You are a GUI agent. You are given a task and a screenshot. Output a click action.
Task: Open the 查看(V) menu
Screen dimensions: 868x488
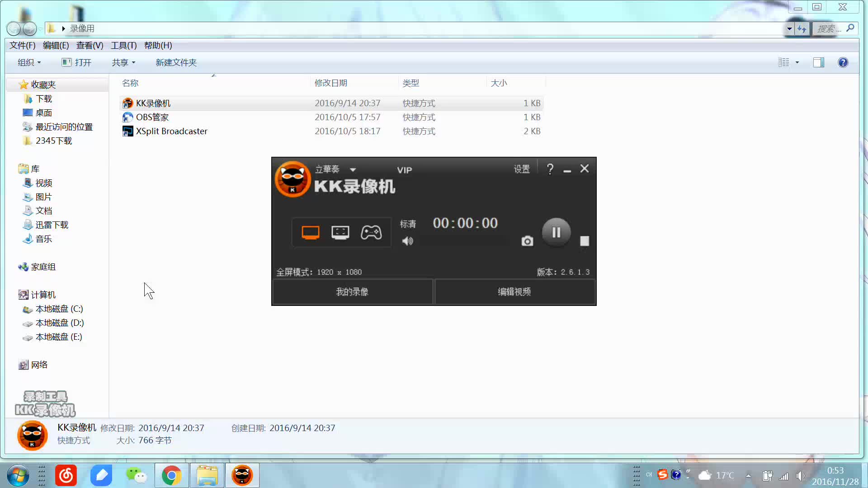pyautogui.click(x=90, y=46)
